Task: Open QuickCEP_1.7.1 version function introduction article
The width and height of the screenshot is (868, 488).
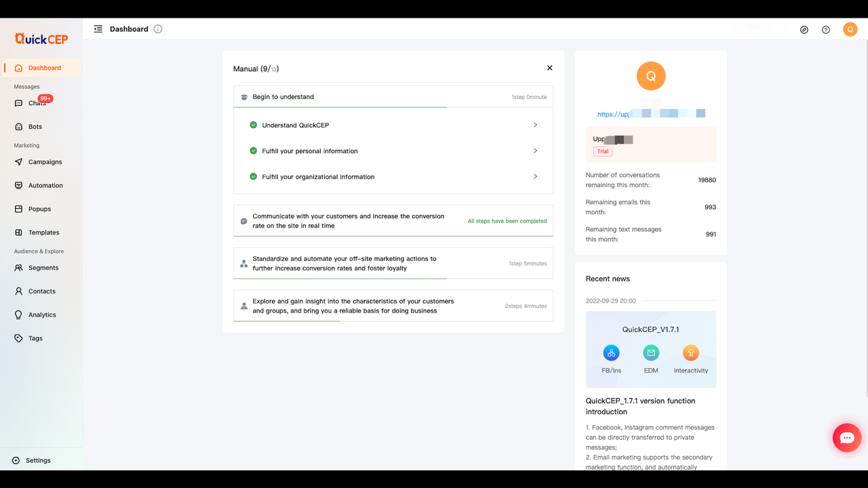Action: click(x=640, y=406)
